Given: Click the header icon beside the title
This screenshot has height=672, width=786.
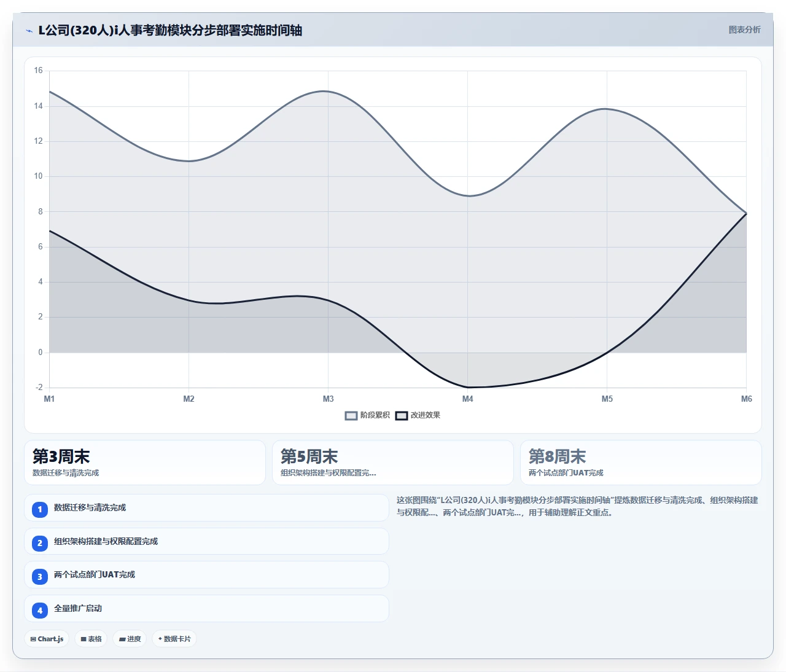Looking at the screenshot, I should [x=29, y=31].
